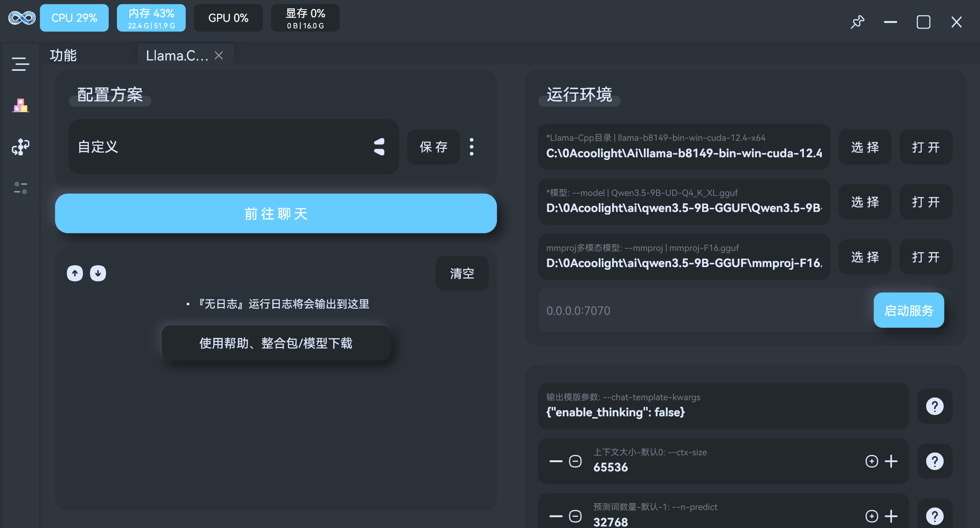The image size is (980, 528).
Task: Click the circled minus for --ctx-size
Action: (575, 461)
